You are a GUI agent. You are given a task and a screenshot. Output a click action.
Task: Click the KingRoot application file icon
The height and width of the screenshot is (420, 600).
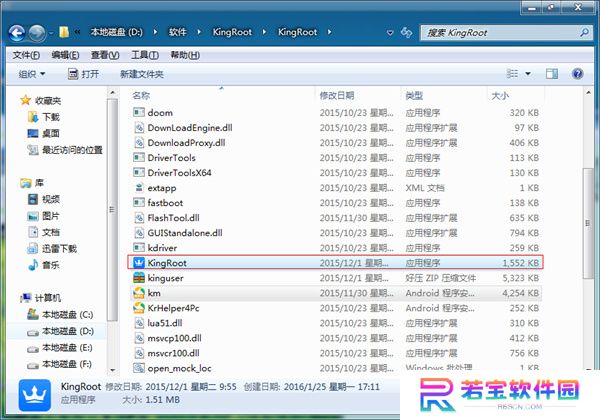139,263
